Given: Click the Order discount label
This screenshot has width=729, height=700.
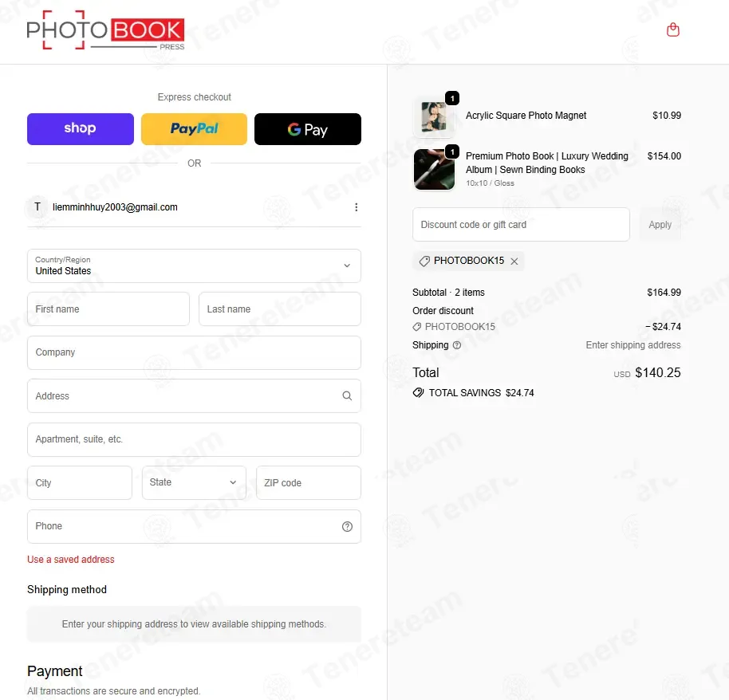Looking at the screenshot, I should tap(443, 310).
